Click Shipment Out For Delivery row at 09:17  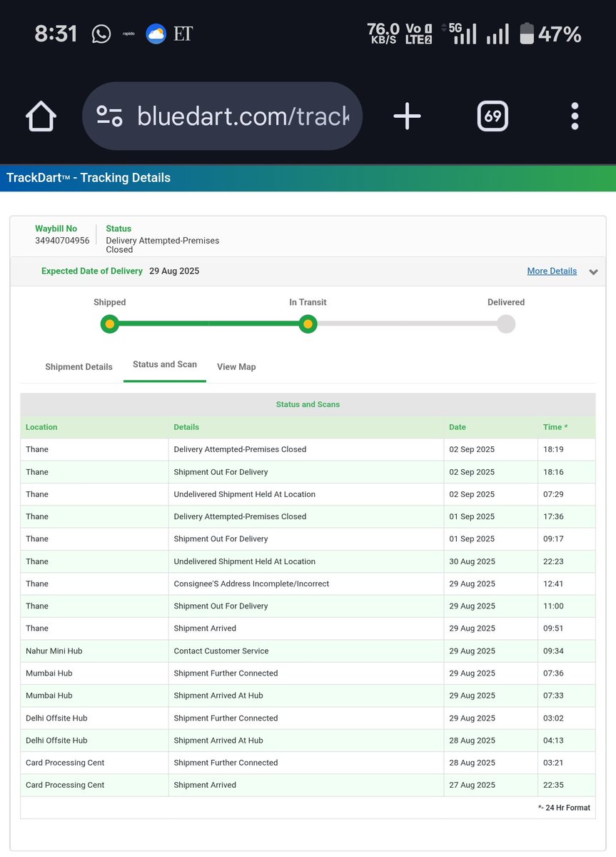[x=308, y=539]
